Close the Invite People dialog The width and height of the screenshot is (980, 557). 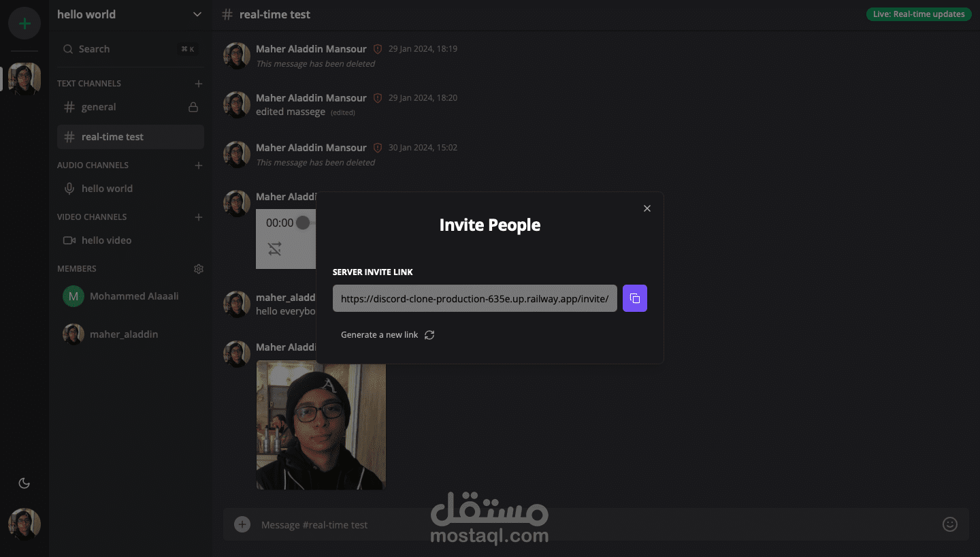pos(647,208)
